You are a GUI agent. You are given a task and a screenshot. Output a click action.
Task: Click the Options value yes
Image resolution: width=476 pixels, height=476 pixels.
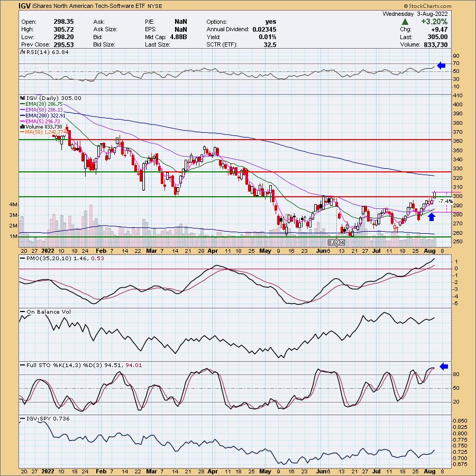click(270, 22)
